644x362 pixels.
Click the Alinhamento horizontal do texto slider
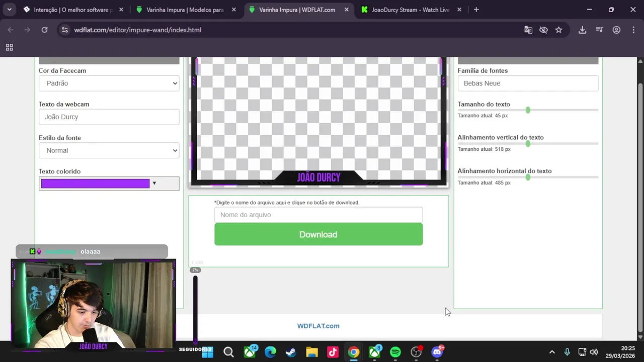[528, 177]
